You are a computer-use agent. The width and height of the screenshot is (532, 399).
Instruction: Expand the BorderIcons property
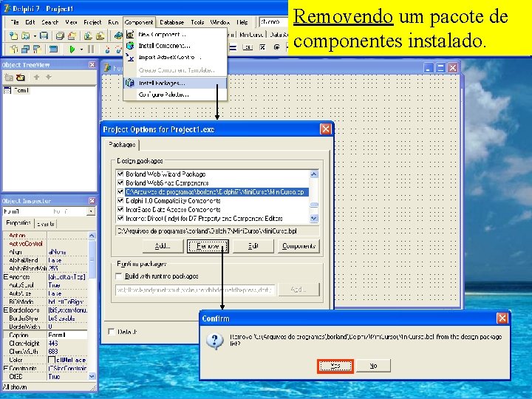[x=6, y=310]
